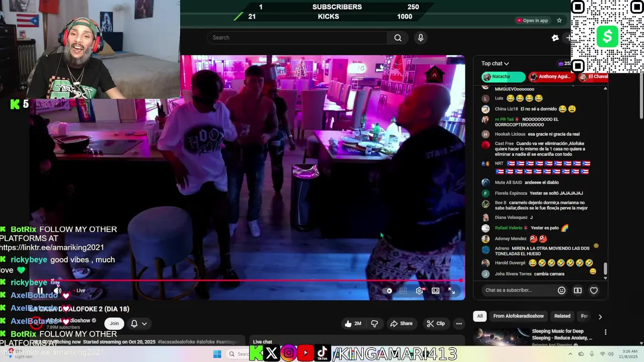Bookmark page with the star icon
This screenshot has width=644, height=362.
[559, 21]
